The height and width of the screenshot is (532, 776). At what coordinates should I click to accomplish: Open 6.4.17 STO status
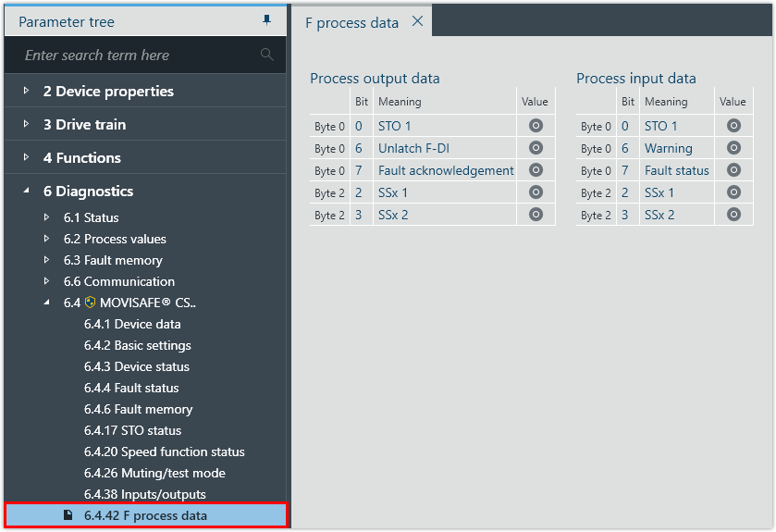(x=132, y=430)
